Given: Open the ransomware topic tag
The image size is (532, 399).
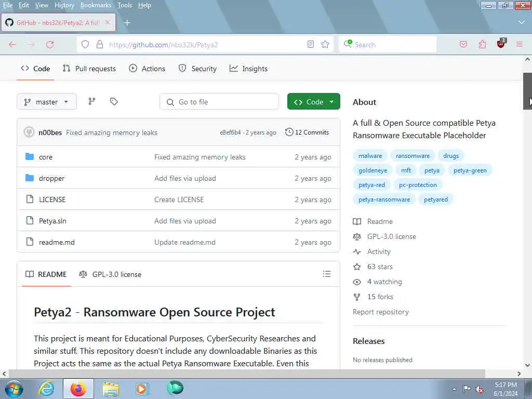Looking at the screenshot, I should 413,156.
